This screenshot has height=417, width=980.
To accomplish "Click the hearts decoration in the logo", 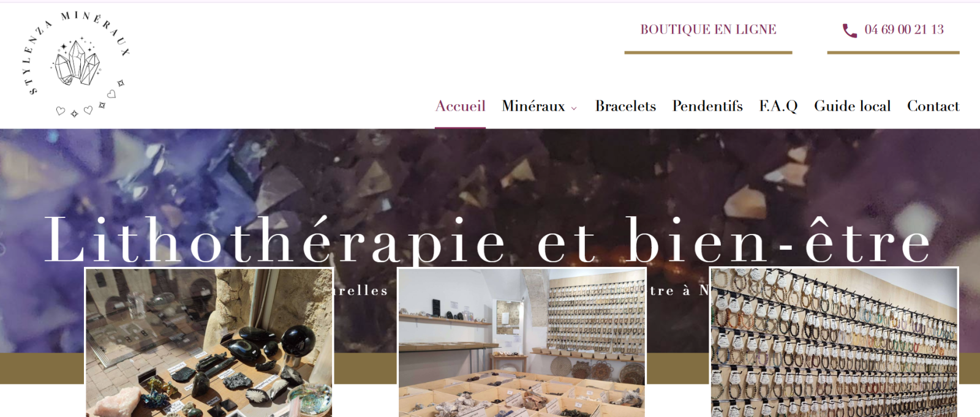I will click(x=74, y=111).
